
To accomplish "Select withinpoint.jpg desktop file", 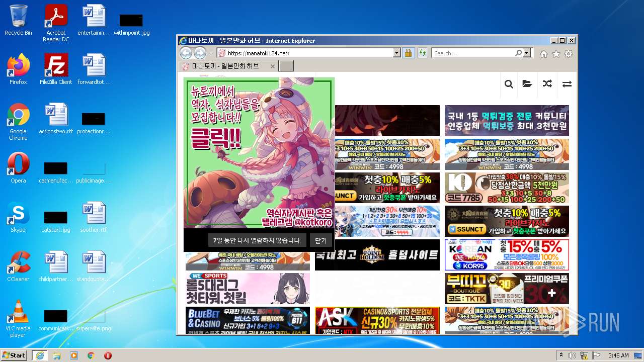I will pos(131,24).
